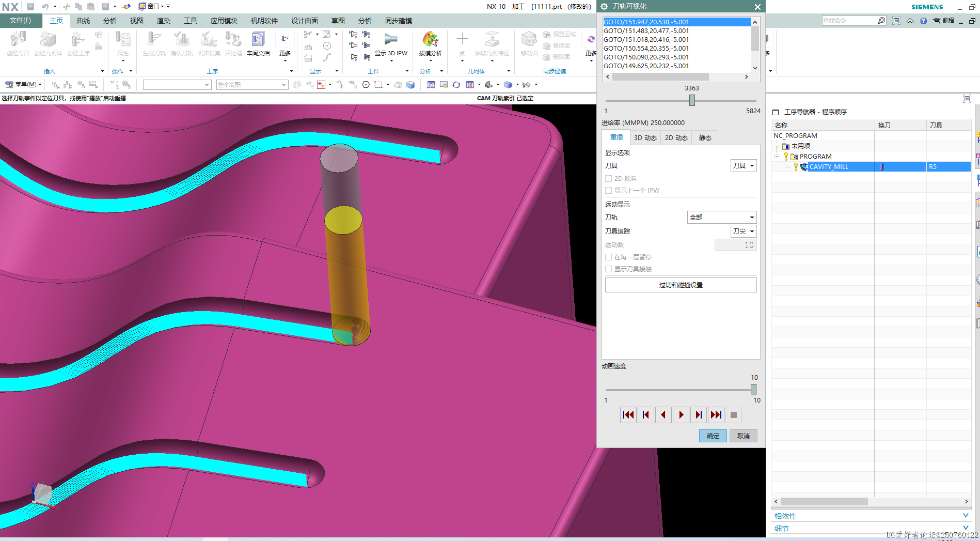
Task: Switch to the 曲线 ribbon tab
Action: point(83,21)
